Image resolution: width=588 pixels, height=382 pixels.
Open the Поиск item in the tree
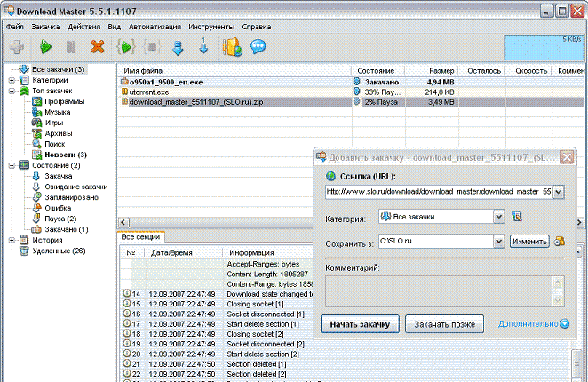tap(55, 144)
